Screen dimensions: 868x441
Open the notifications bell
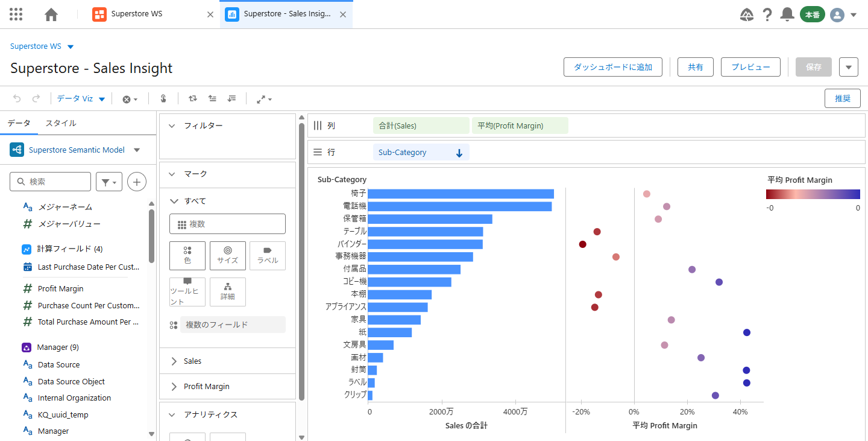point(787,14)
